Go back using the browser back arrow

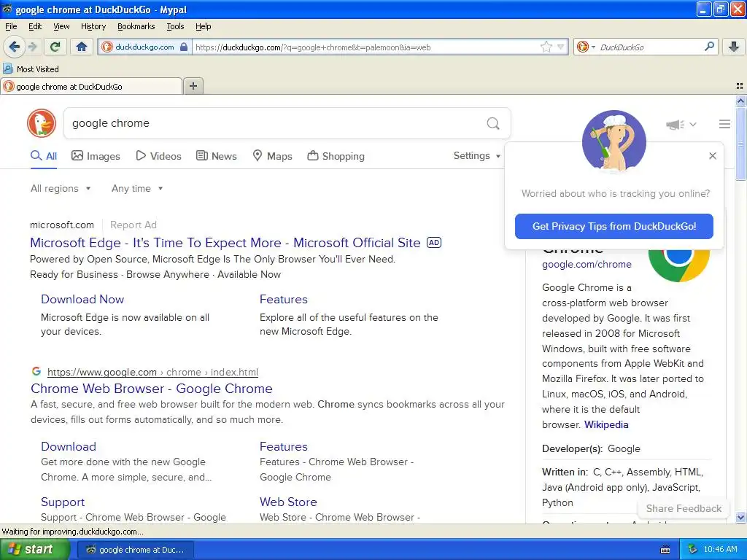pyautogui.click(x=14, y=47)
